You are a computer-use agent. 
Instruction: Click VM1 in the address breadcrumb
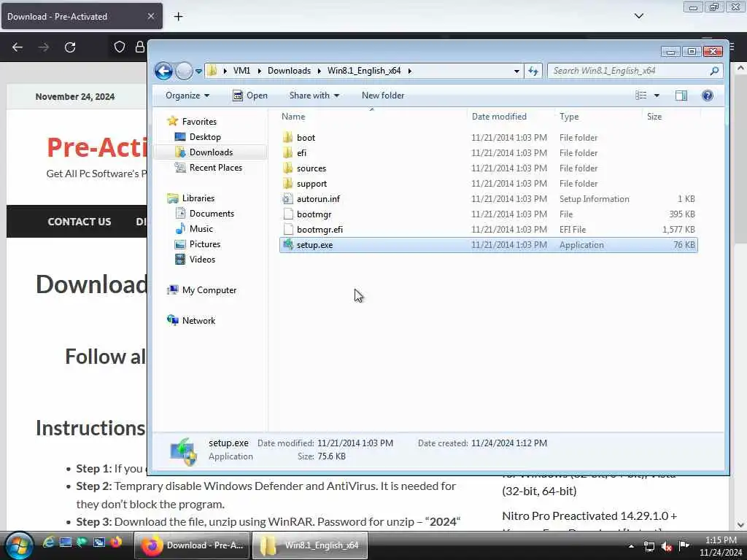coord(241,71)
